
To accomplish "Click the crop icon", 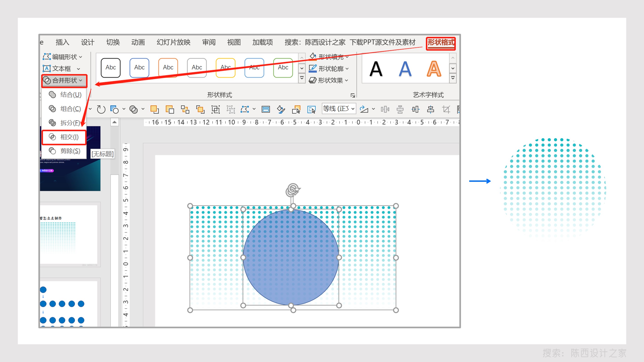I will pos(446,109).
